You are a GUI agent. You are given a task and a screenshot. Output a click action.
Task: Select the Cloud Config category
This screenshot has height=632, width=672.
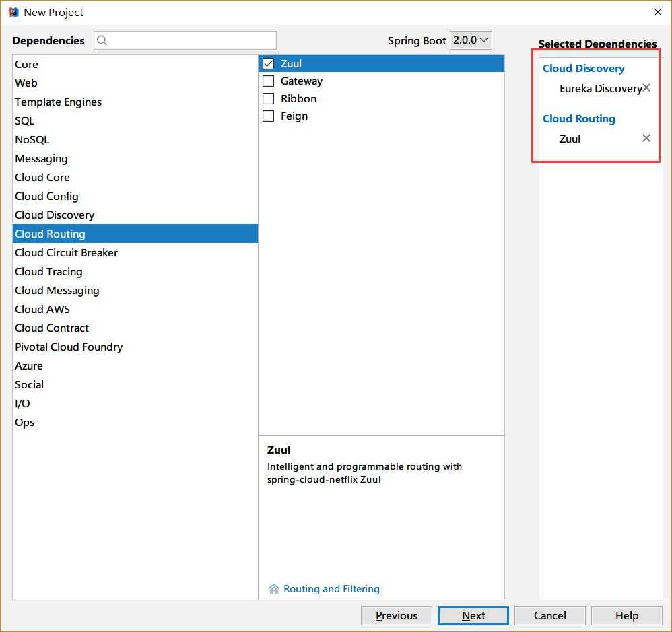coord(135,197)
